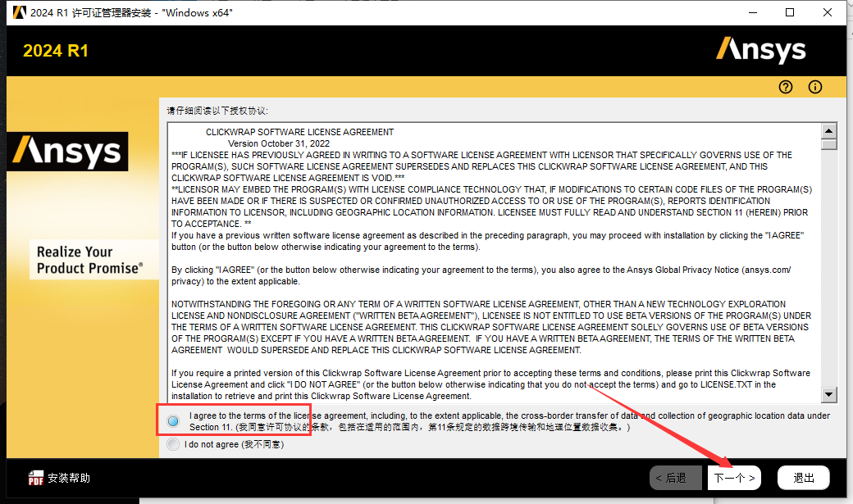This screenshot has height=504, width=853.
Task: Click the license scrollbar track below thumb
Action: 828,269
